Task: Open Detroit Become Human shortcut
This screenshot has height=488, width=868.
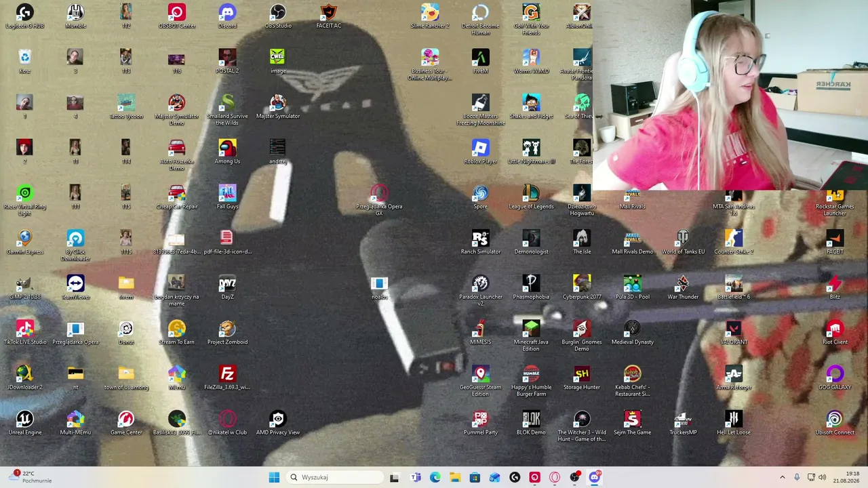Action: pos(480,20)
